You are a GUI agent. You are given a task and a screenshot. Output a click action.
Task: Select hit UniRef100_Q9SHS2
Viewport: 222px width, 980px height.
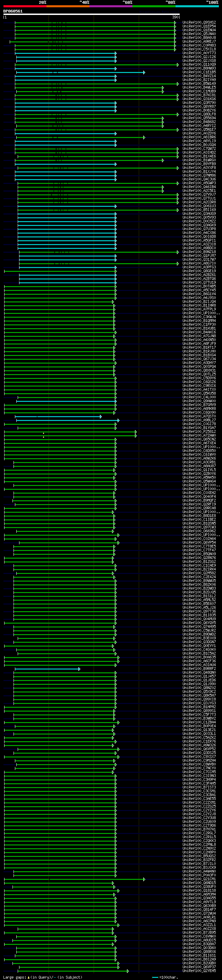(199, 23)
